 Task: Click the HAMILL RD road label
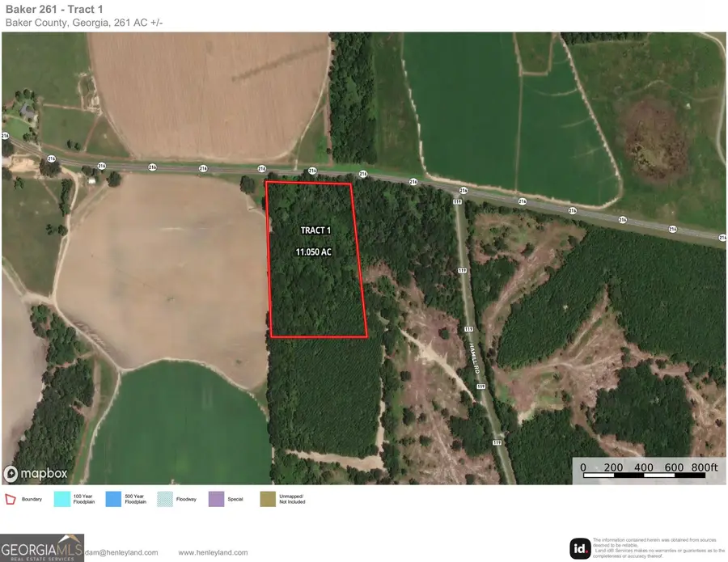473,358
